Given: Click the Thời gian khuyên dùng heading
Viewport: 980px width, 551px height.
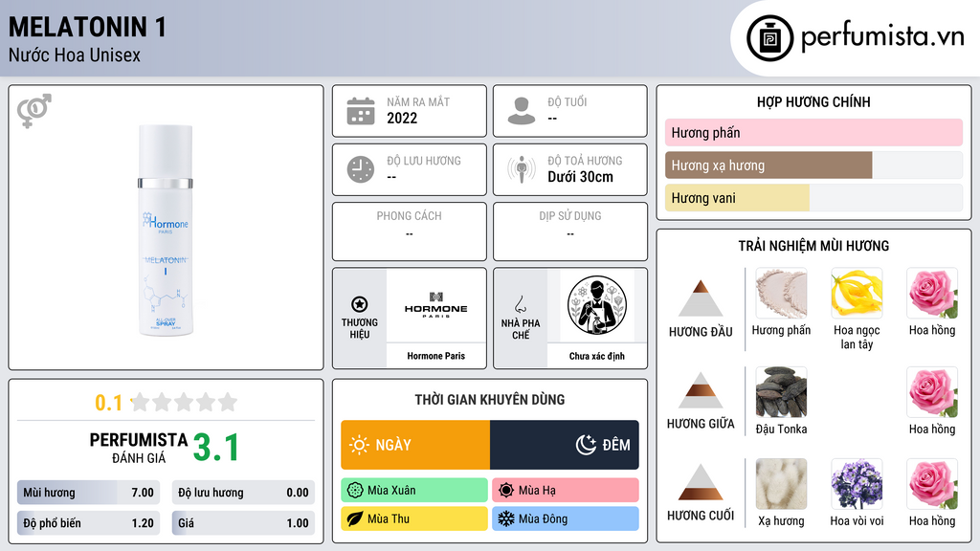Looking at the screenshot, I should (490, 399).
